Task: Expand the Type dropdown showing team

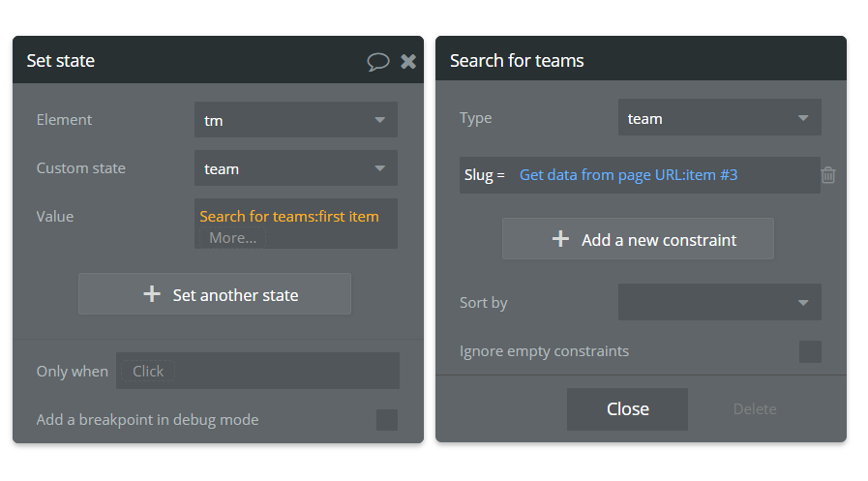Action: 719,118
